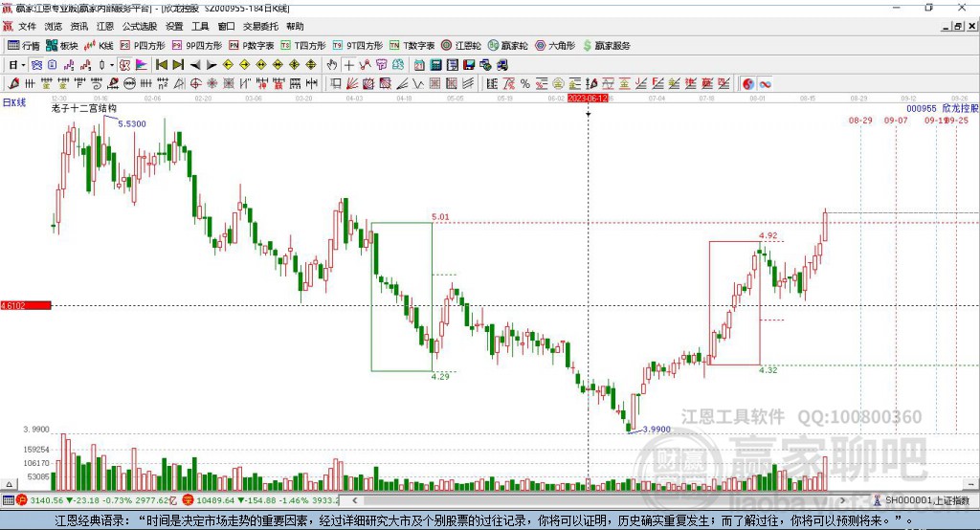Jump to first bar with skip-back icon
The width and height of the screenshot is (980, 530).
161,64
